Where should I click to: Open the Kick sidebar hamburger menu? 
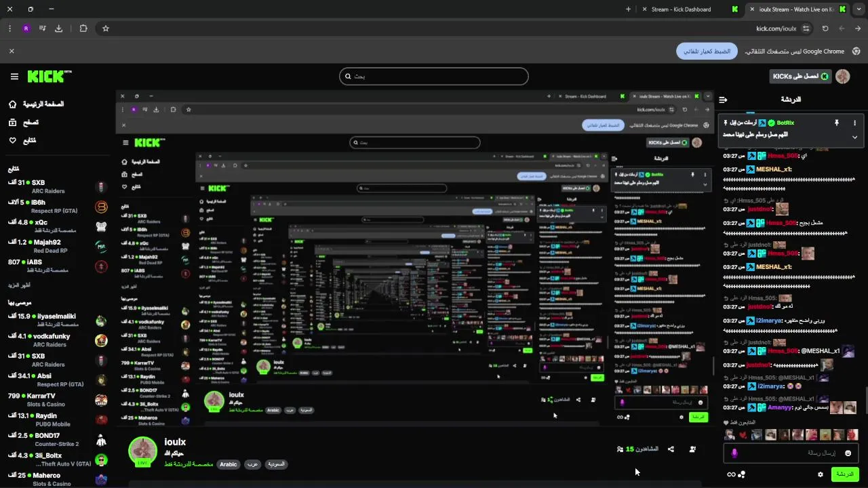click(14, 77)
